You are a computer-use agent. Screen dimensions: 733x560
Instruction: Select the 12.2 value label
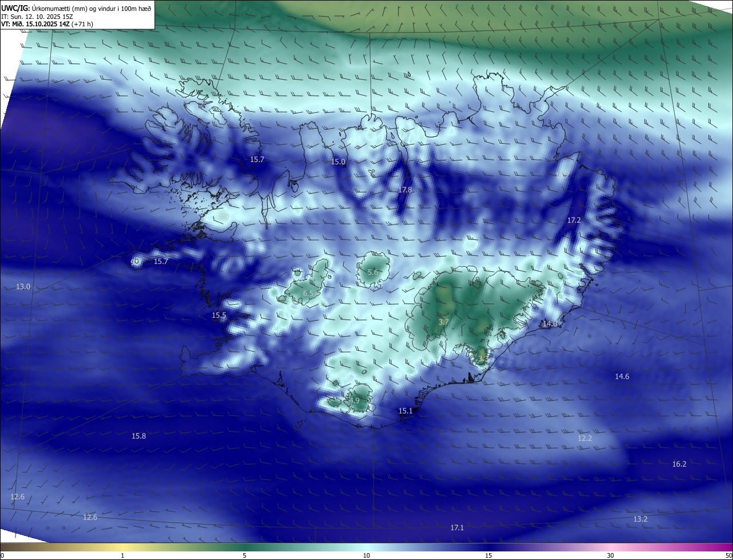585,438
